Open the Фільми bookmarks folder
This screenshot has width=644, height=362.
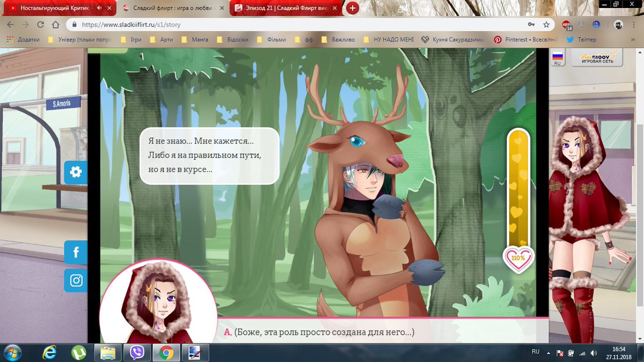pos(272,40)
